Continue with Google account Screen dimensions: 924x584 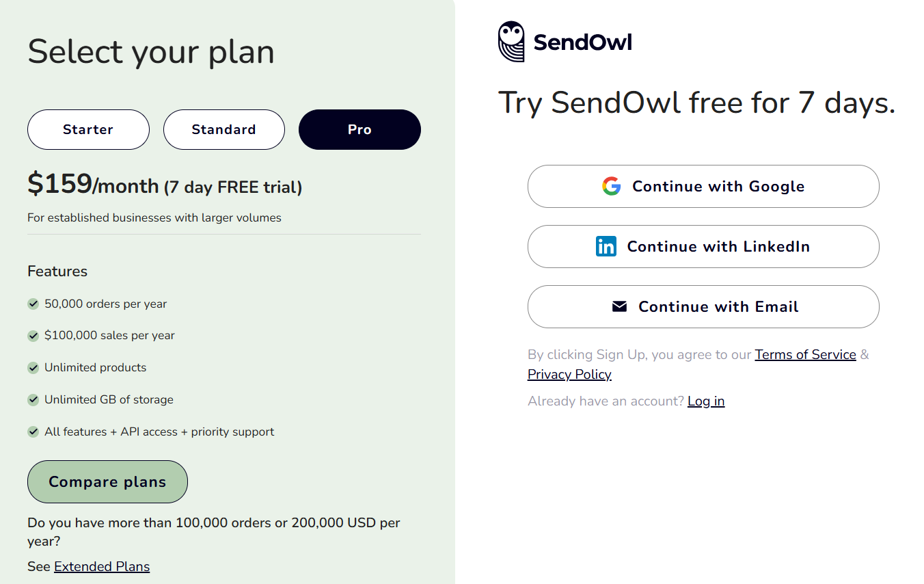703,186
